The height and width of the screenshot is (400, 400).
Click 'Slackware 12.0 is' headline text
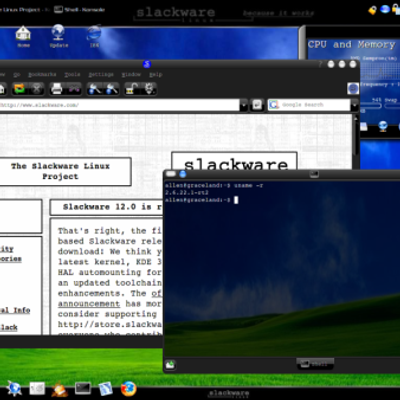point(107,207)
